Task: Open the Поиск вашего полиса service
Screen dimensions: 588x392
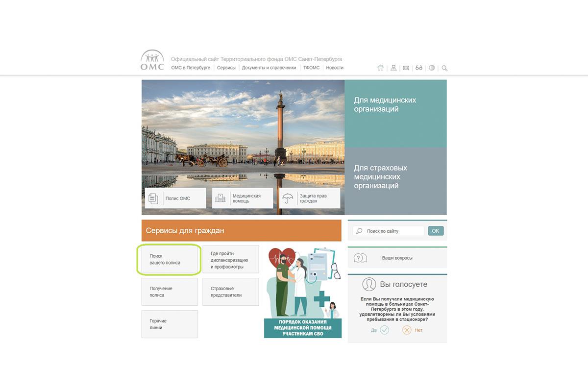Action: (x=169, y=260)
